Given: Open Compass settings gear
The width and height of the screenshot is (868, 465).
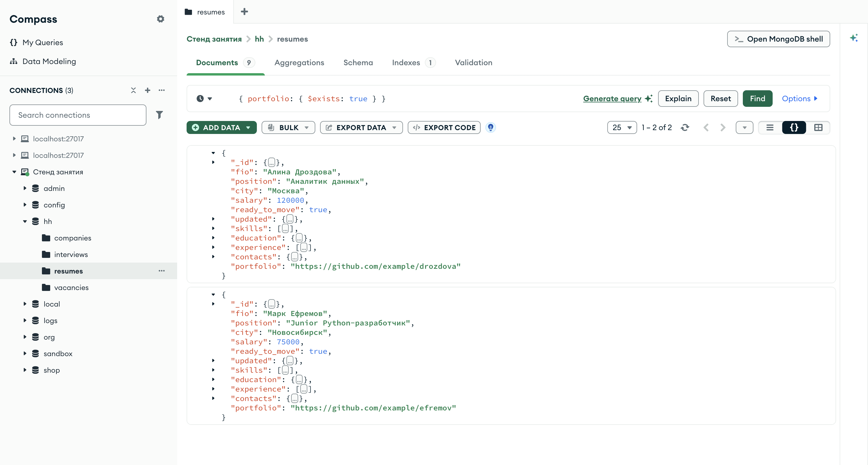Looking at the screenshot, I should [x=160, y=19].
